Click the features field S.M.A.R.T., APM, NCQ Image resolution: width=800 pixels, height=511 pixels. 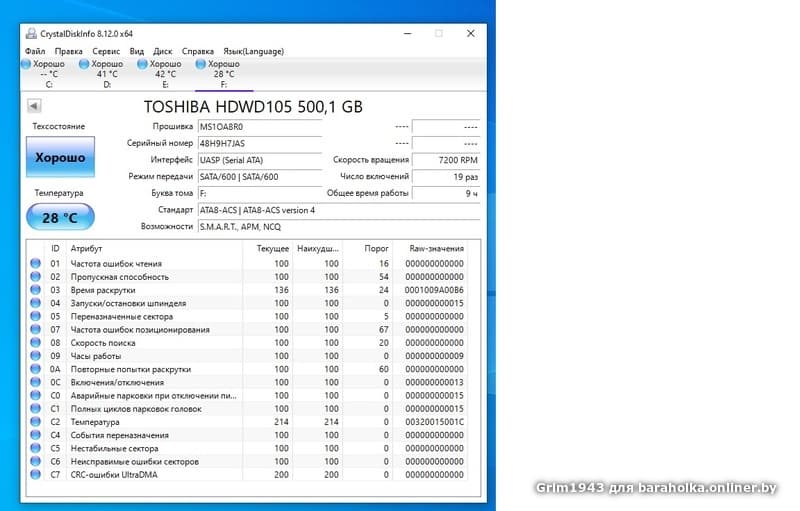pyautogui.click(x=339, y=226)
